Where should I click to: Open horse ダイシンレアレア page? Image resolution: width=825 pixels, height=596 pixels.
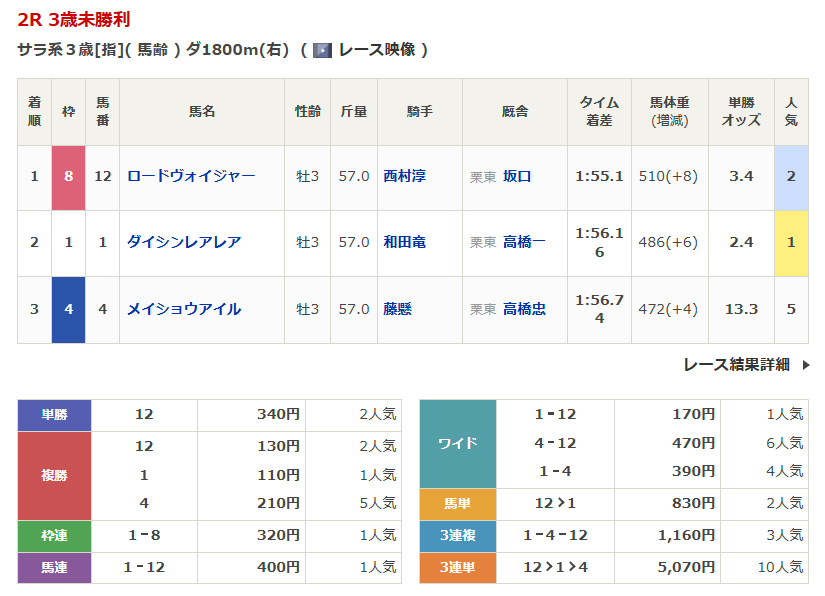pyautogui.click(x=184, y=242)
